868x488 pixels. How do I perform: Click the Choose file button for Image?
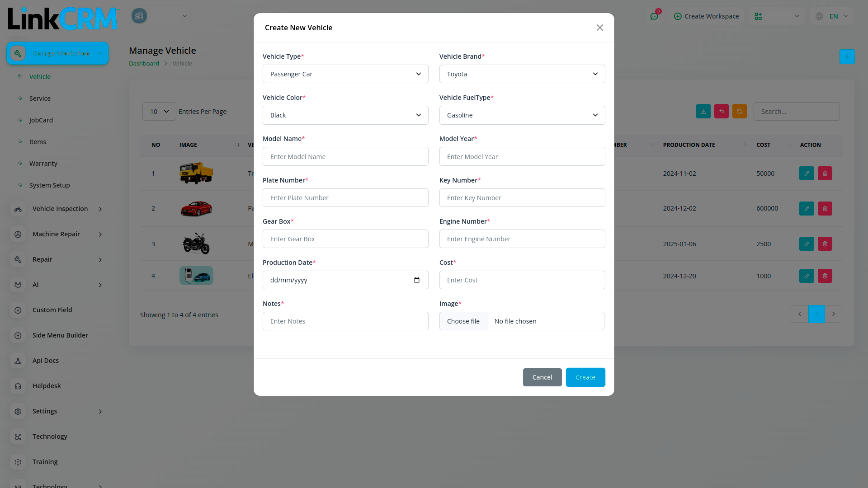pos(463,321)
